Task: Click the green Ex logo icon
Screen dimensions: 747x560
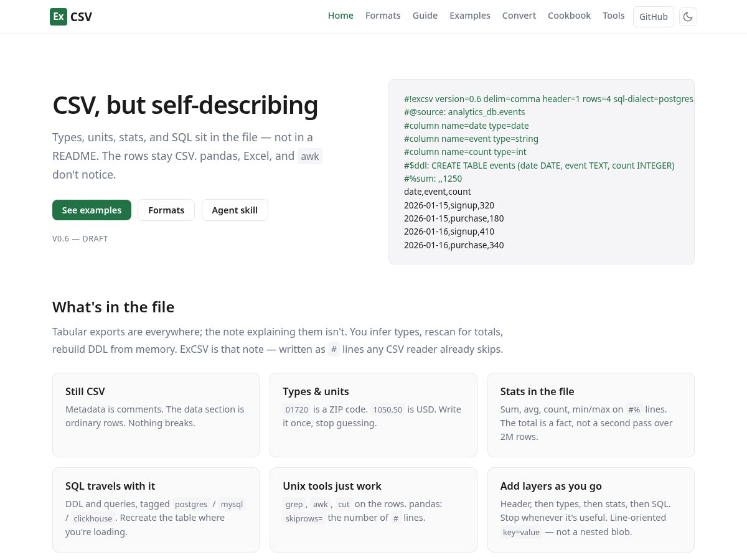Action: [x=59, y=17]
